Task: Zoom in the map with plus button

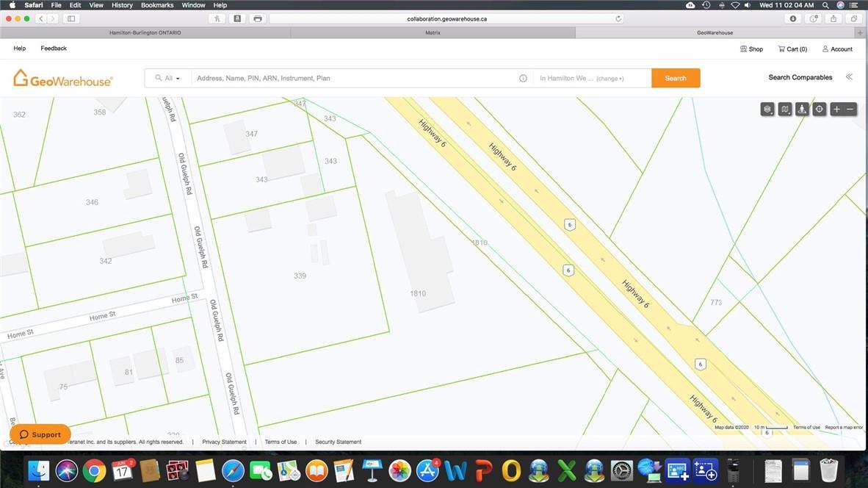Action: 836,109
